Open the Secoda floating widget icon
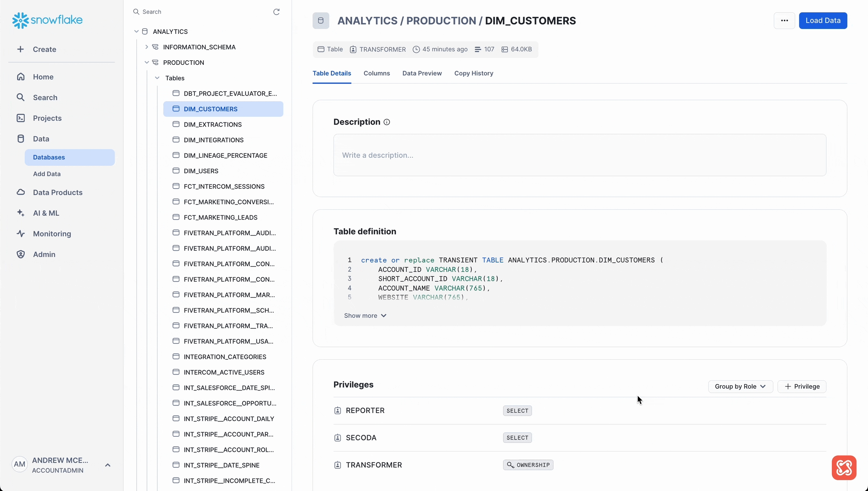Viewport: 868px width, 491px height. point(844,468)
